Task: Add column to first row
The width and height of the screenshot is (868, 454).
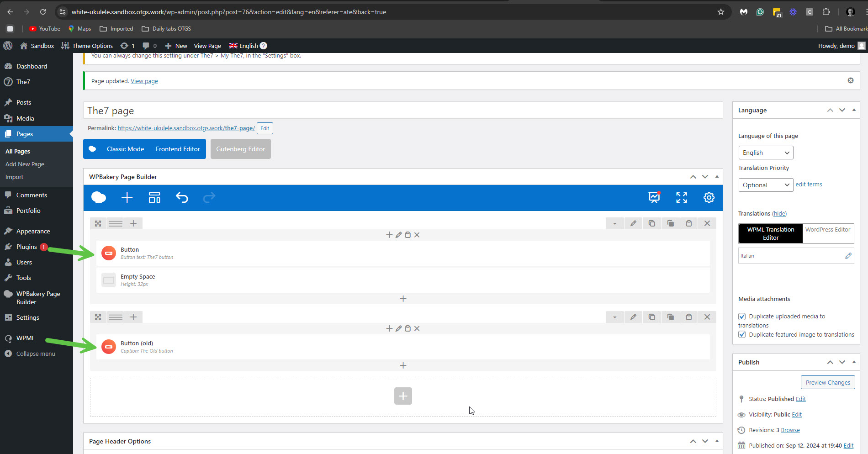Action: coord(133,223)
